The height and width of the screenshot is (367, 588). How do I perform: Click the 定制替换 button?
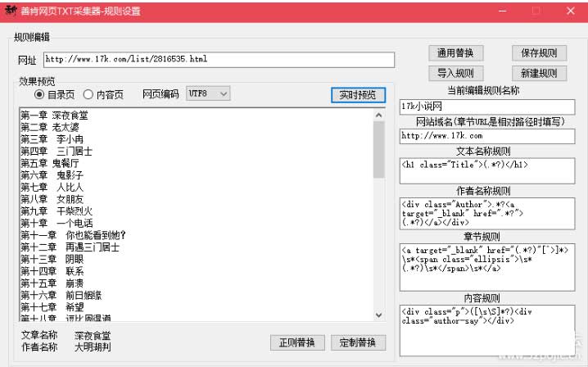click(x=358, y=342)
